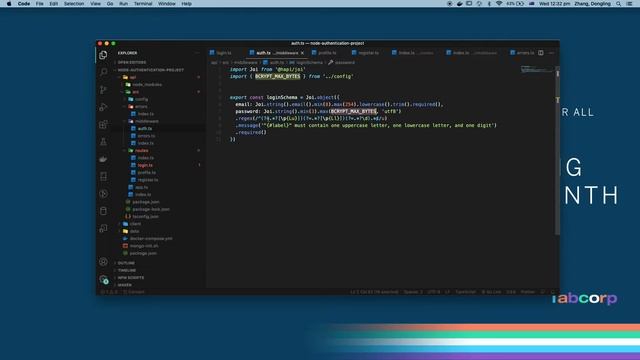Open the Testing flask view

click(103, 142)
